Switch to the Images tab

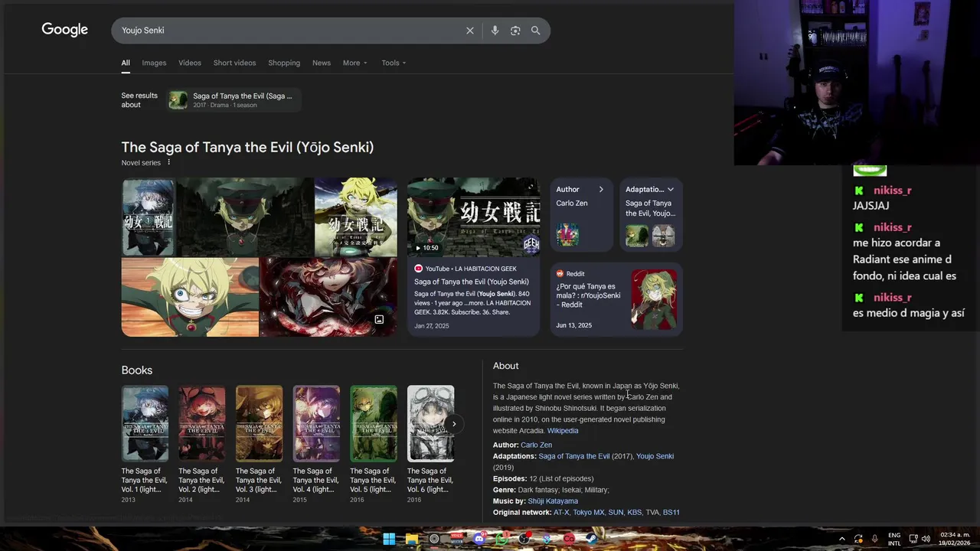(154, 63)
